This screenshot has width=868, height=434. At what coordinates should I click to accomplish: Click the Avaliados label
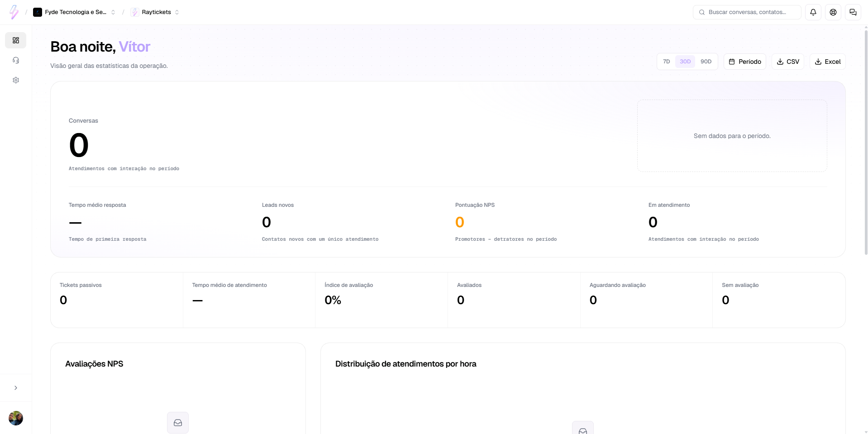point(469,285)
